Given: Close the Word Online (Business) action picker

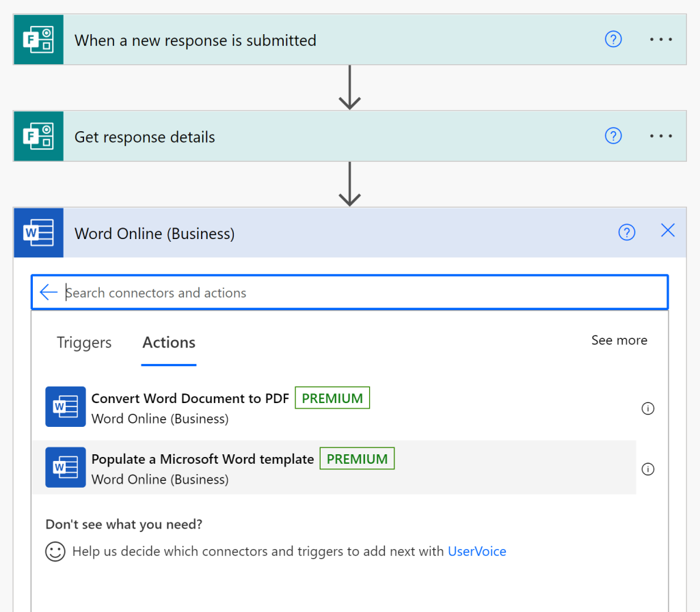Looking at the screenshot, I should [x=667, y=231].
